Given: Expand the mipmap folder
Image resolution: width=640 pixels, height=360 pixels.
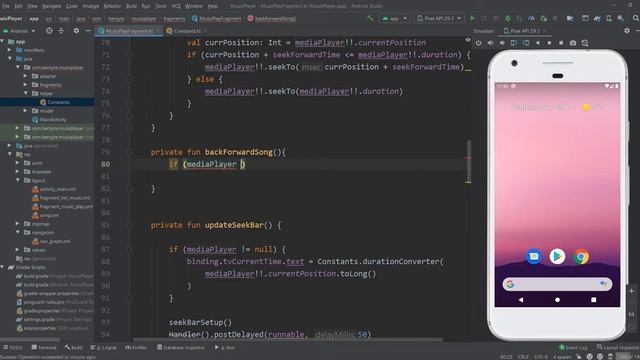Looking at the screenshot, I should pyautogui.click(x=18, y=224).
